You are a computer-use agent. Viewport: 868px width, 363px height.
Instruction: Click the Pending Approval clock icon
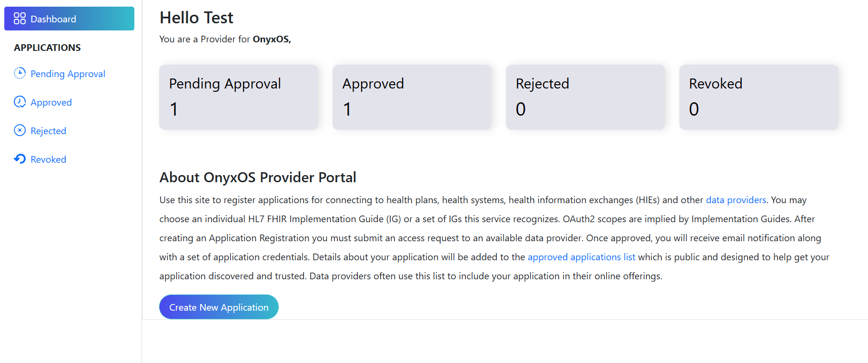pos(20,73)
